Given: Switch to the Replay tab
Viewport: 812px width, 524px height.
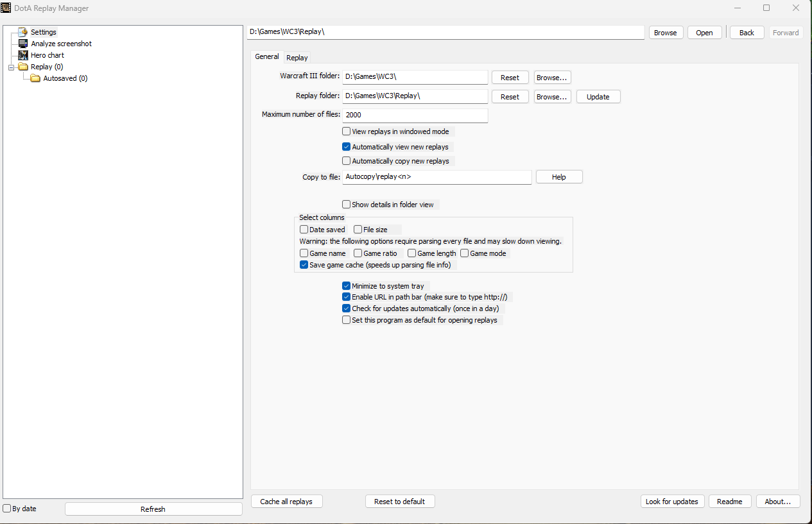Looking at the screenshot, I should click(x=297, y=58).
